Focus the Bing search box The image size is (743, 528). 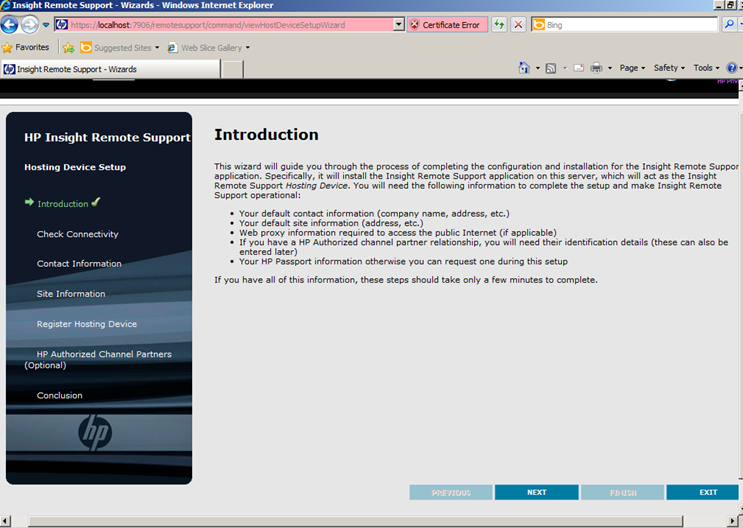pos(632,25)
